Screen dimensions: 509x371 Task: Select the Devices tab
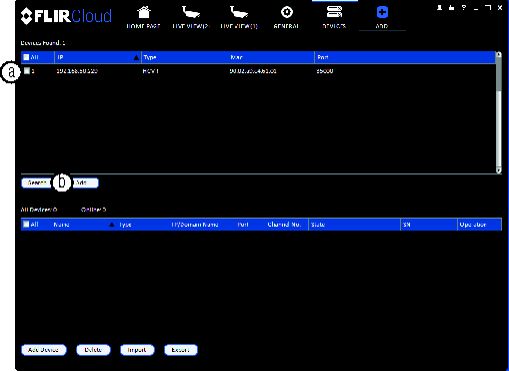[x=334, y=17]
